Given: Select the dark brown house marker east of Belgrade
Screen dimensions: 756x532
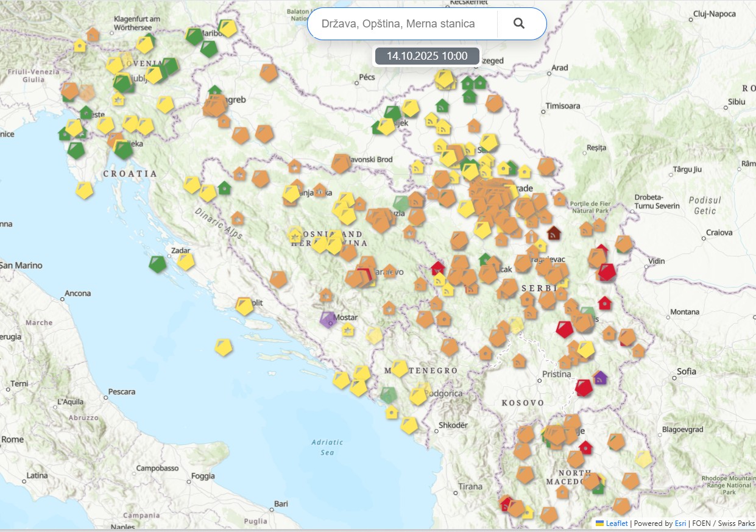Looking at the screenshot, I should click(x=554, y=233).
